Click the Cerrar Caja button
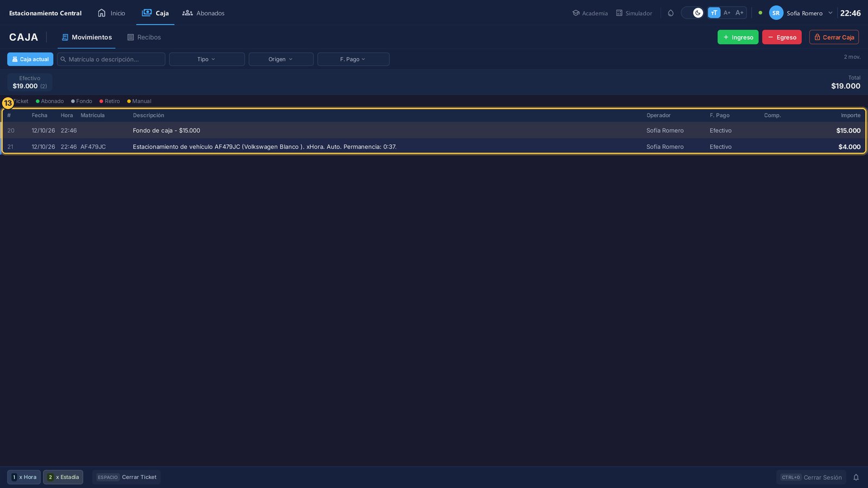The width and height of the screenshot is (868, 488). [x=834, y=37]
